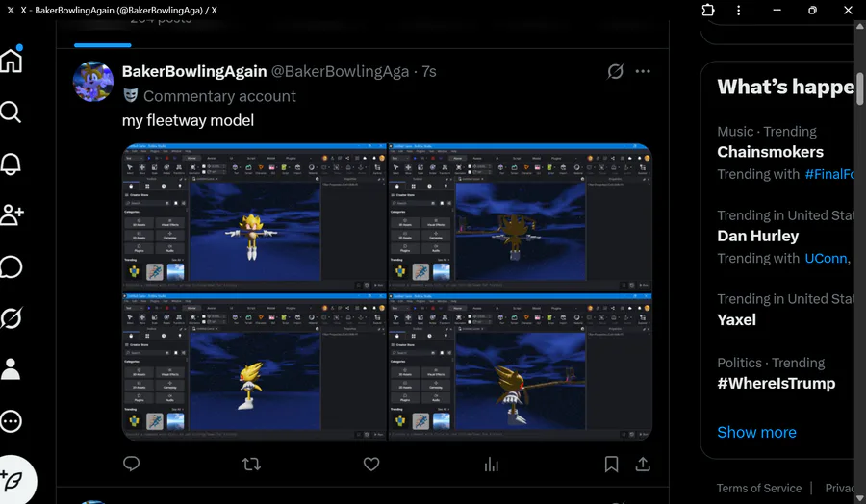Like the fleetway model post
The image size is (866, 504).
tap(371, 465)
